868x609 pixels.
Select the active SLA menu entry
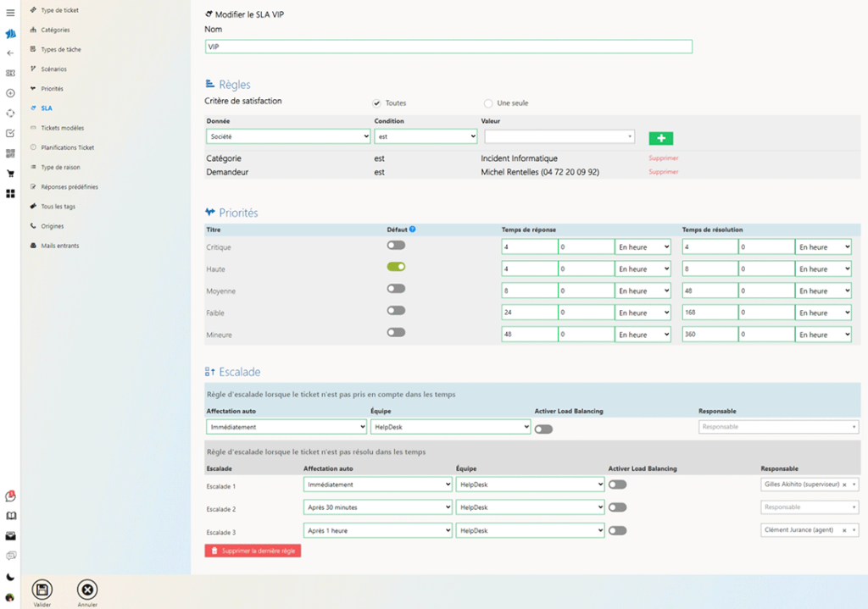(x=49, y=108)
